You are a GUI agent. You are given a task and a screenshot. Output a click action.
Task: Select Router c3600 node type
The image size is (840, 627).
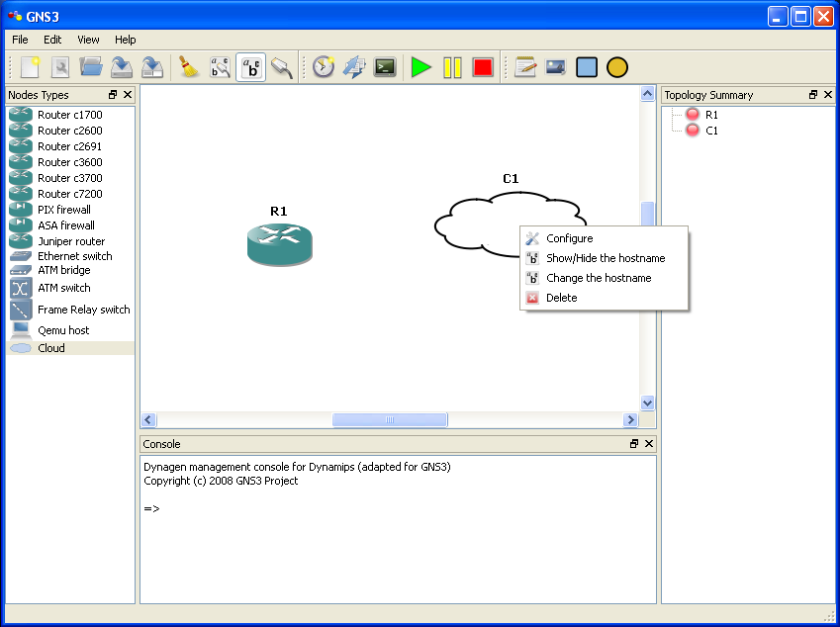(70, 162)
